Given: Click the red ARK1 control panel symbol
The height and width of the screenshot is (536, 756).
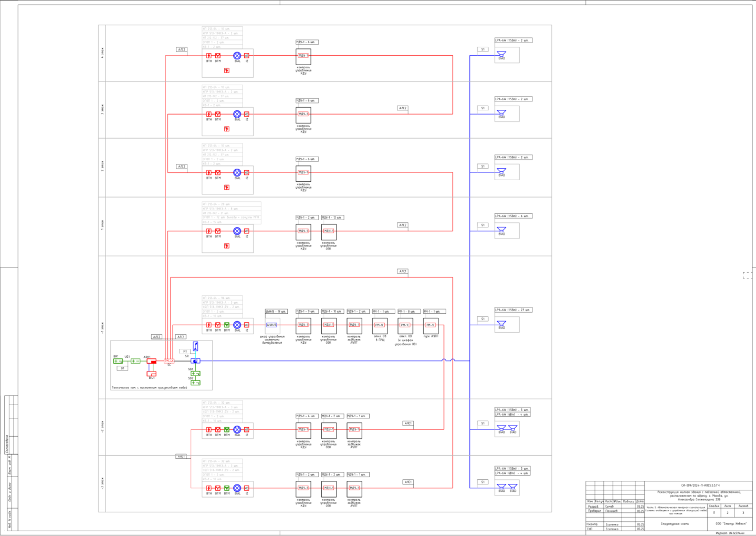Looking at the screenshot, I should coord(151,361).
